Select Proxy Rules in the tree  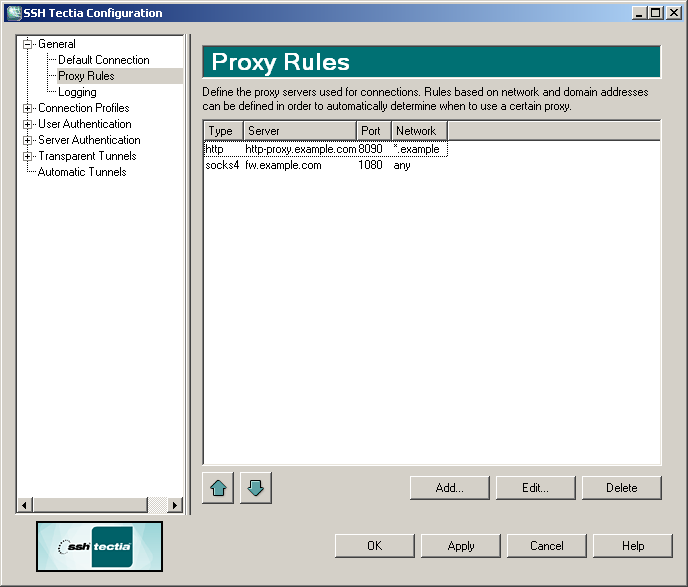[x=86, y=76]
